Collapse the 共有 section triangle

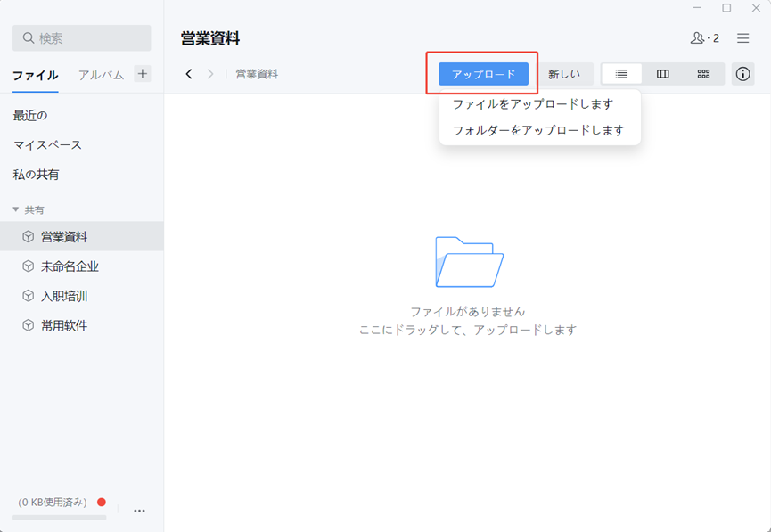(x=16, y=209)
